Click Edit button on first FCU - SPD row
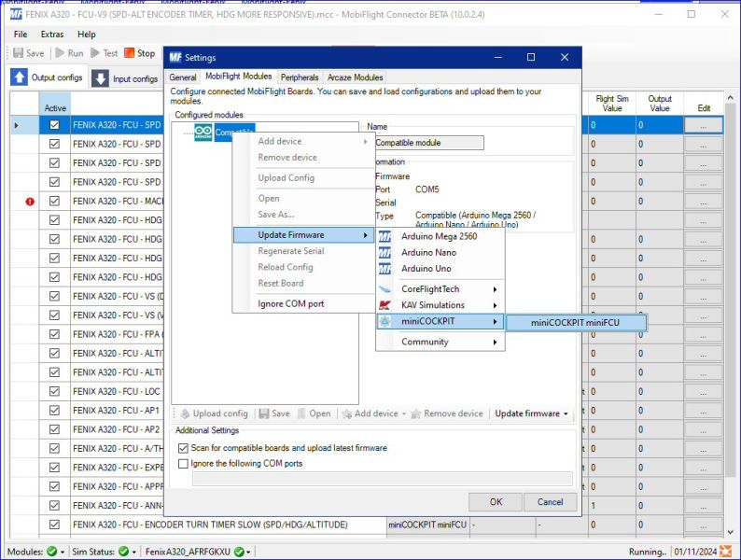The width and height of the screenshot is (741, 560). (703, 125)
